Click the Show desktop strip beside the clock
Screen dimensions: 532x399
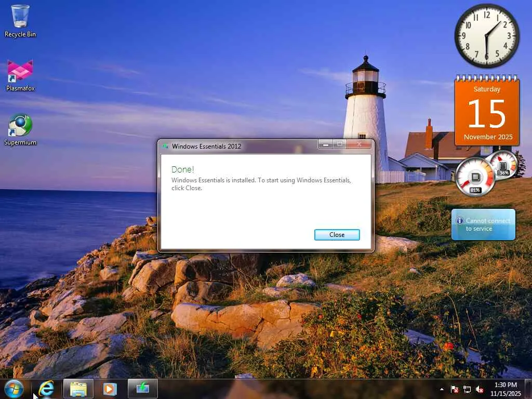pos(528,389)
